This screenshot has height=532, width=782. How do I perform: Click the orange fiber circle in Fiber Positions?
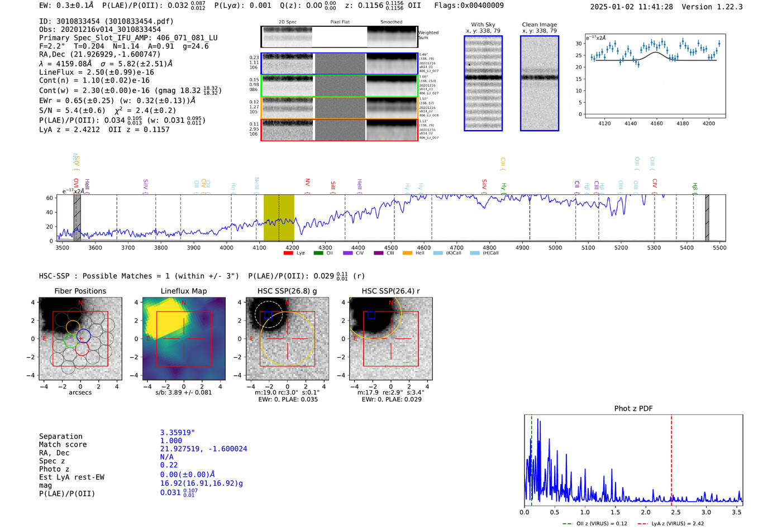pos(73,328)
